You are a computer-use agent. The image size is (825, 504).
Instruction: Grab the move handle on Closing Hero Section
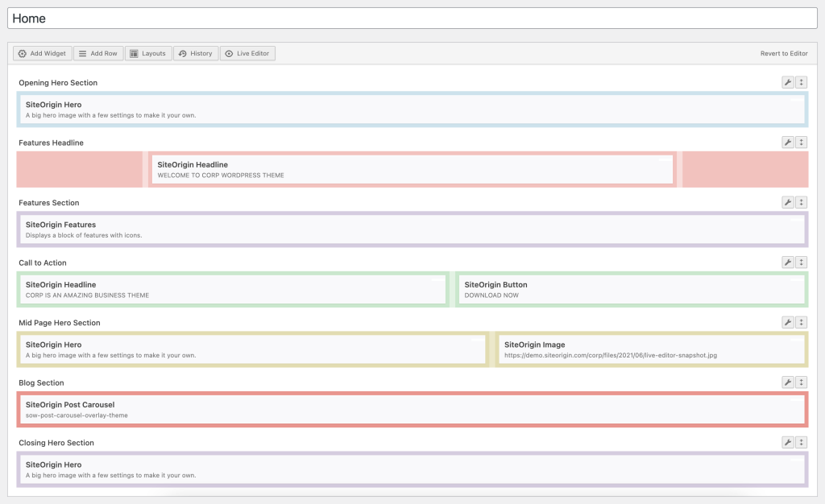click(802, 442)
